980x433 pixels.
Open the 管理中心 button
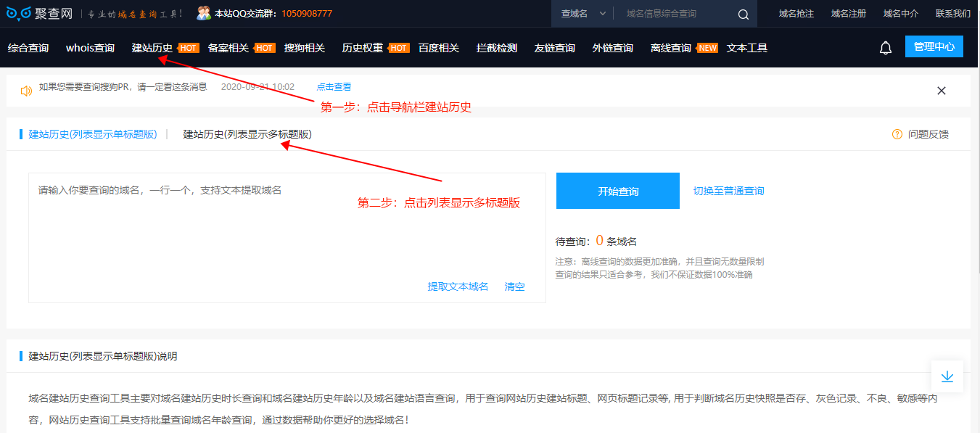coord(934,46)
